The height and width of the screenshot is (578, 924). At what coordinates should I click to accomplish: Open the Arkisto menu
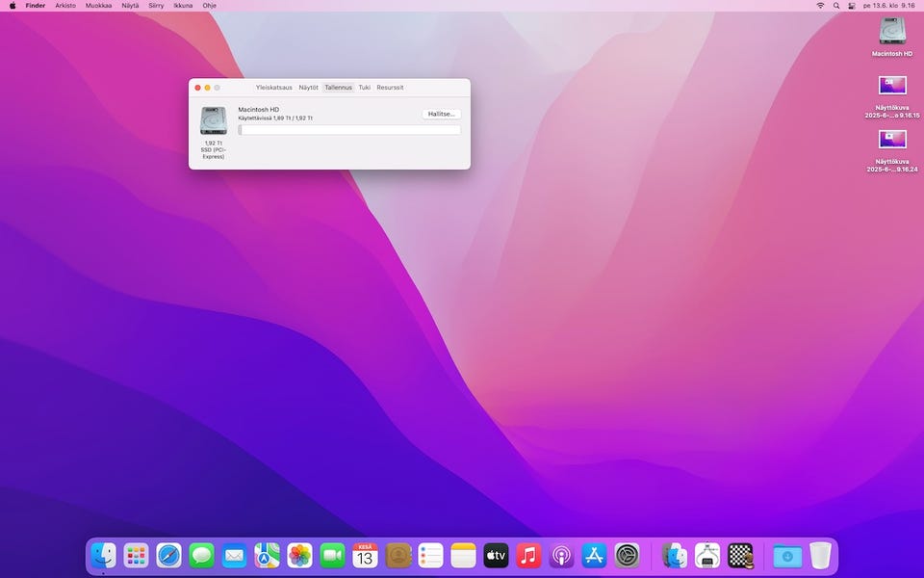tap(65, 6)
